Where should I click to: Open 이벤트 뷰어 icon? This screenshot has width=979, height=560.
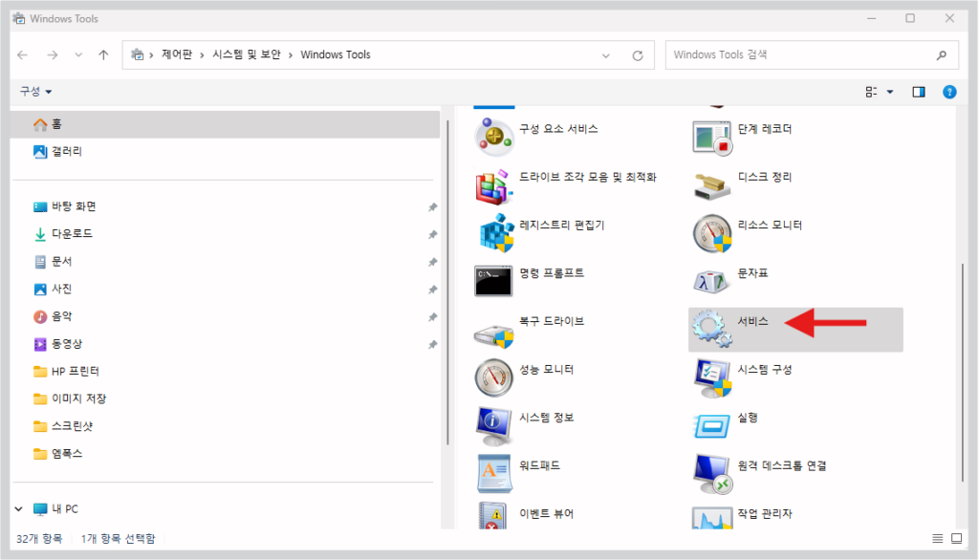[493, 516]
